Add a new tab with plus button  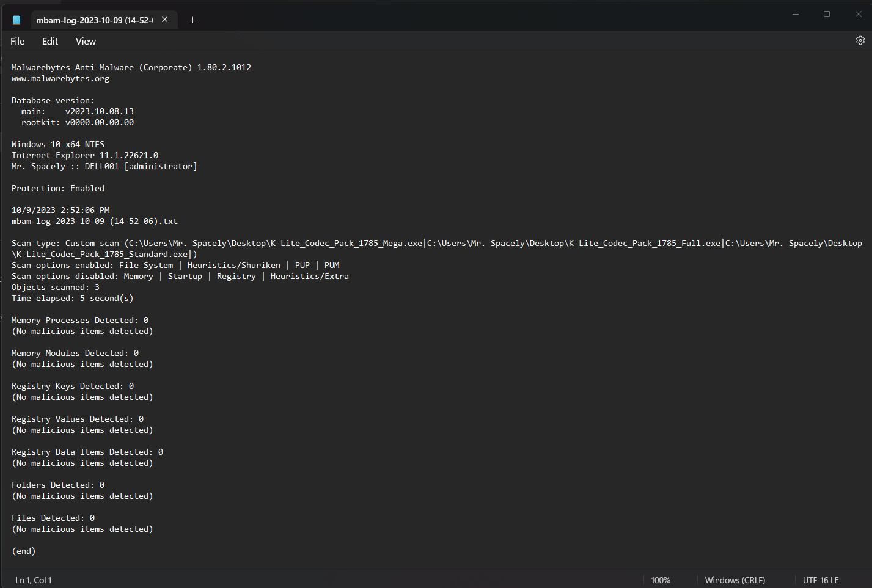pos(192,20)
